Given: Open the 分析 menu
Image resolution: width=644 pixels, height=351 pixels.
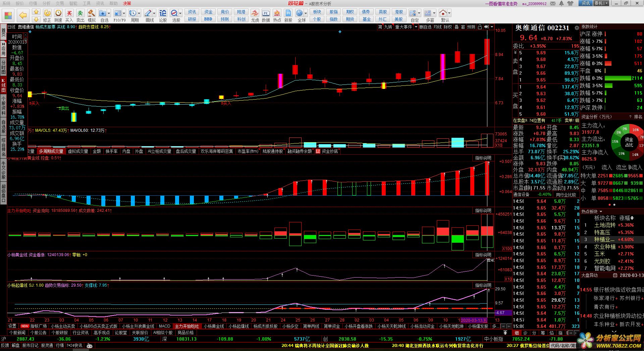Looking at the screenshot, I should (x=46, y=3).
